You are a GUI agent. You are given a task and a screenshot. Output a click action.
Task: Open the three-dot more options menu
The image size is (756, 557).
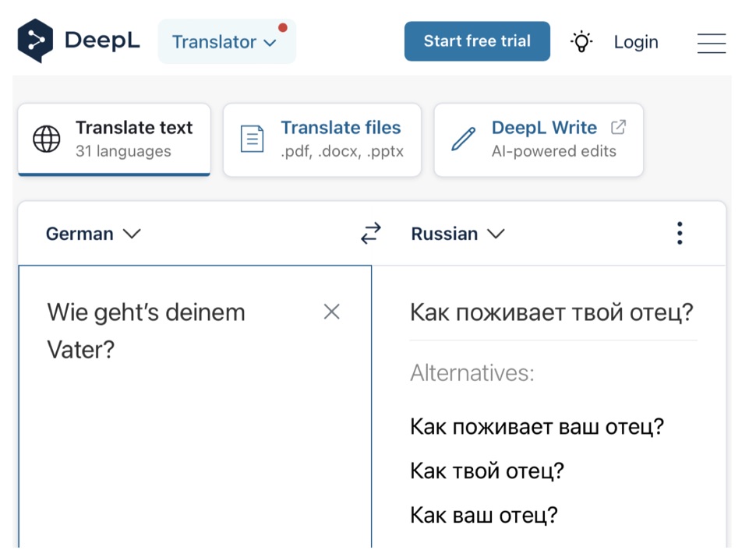pyautogui.click(x=680, y=233)
